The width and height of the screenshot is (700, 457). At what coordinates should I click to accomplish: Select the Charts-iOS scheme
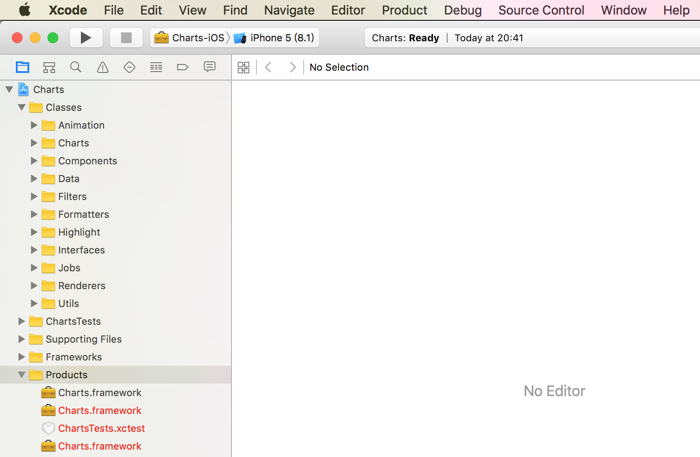189,38
